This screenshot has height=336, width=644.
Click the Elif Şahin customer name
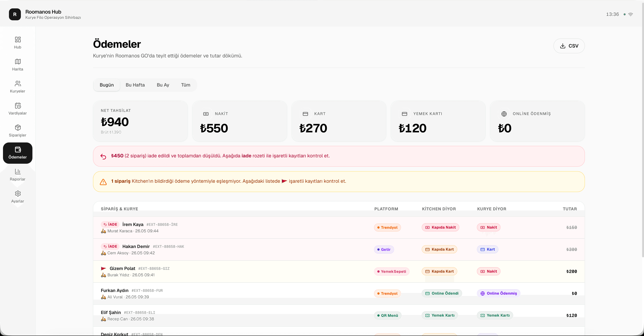point(111,313)
